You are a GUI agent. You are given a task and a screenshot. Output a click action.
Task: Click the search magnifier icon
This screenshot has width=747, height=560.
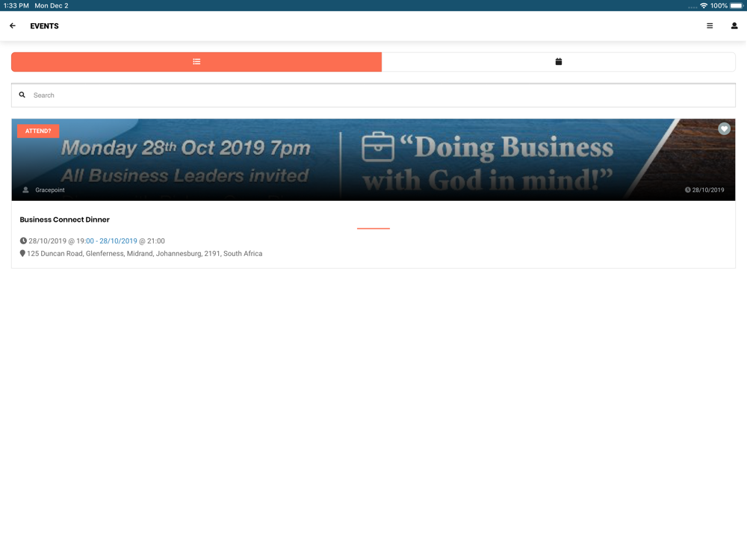coord(22,95)
